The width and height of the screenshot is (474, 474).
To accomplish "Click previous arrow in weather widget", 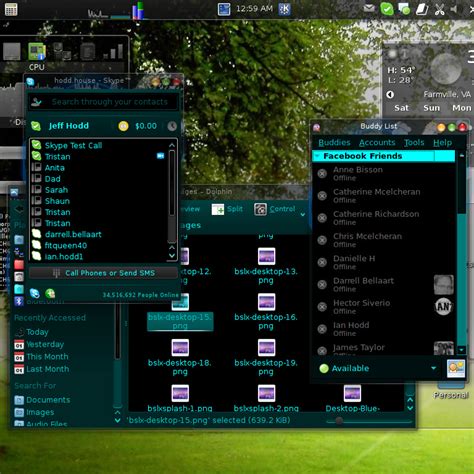I will click(x=390, y=95).
